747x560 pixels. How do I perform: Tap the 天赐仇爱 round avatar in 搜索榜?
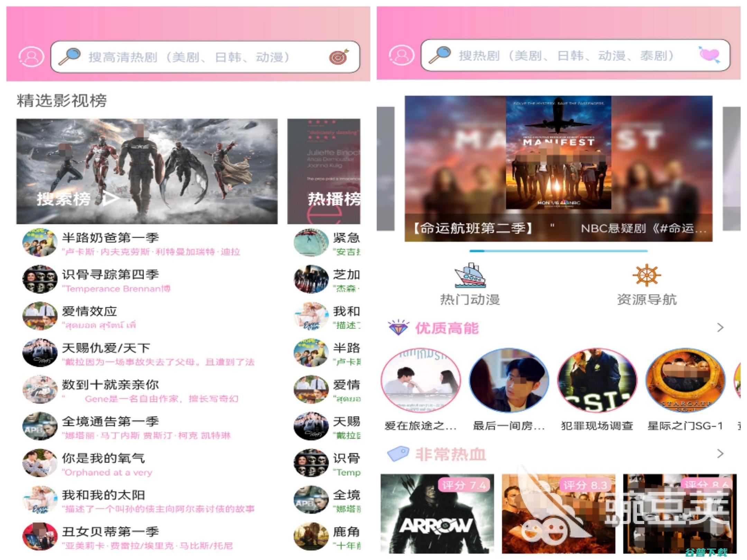click(40, 353)
